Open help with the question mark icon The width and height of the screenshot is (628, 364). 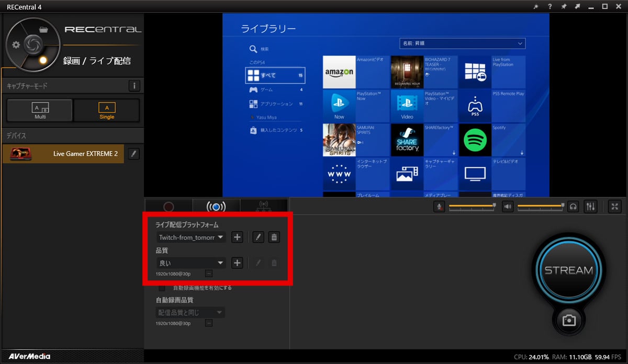click(549, 6)
